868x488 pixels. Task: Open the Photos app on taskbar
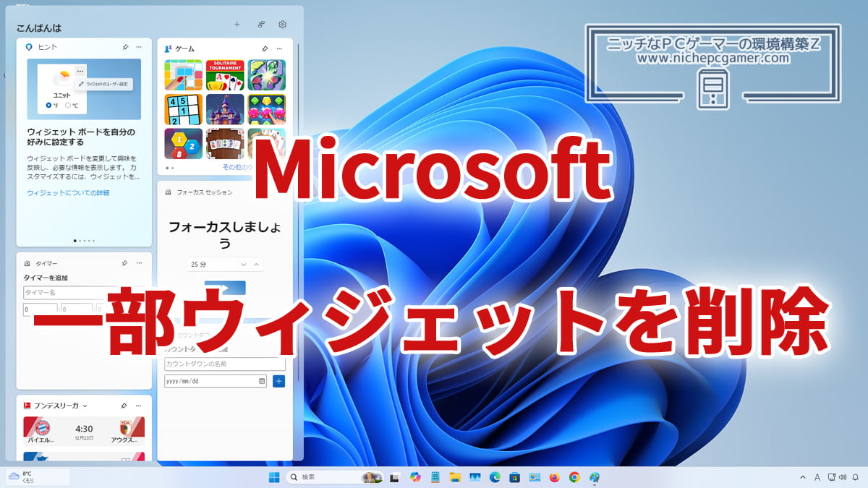click(475, 477)
